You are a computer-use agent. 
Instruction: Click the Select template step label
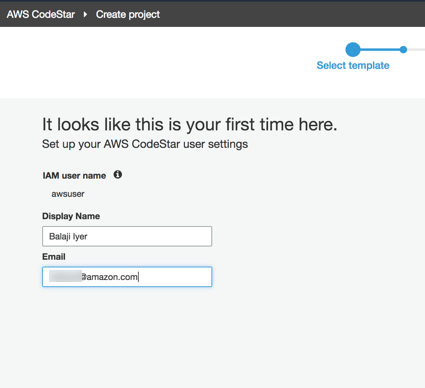[x=353, y=65]
